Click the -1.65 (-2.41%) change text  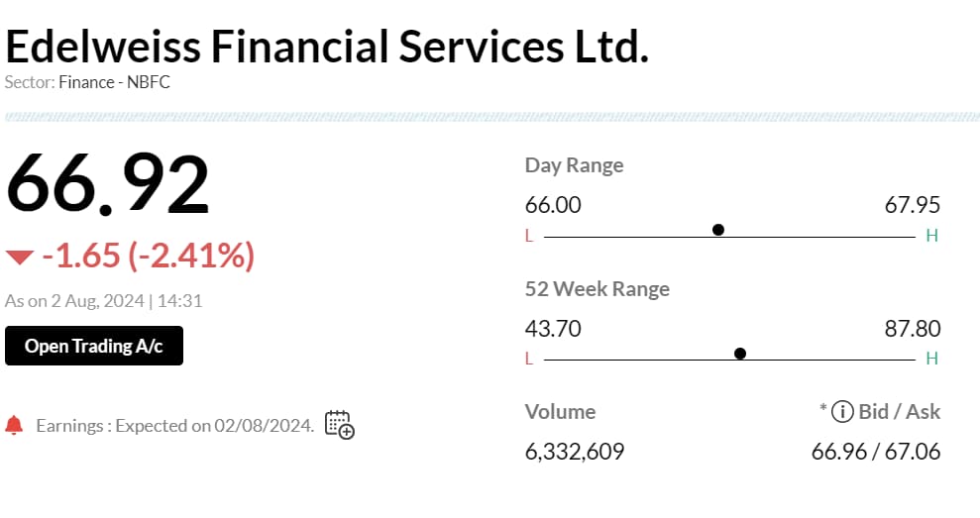click(x=148, y=256)
